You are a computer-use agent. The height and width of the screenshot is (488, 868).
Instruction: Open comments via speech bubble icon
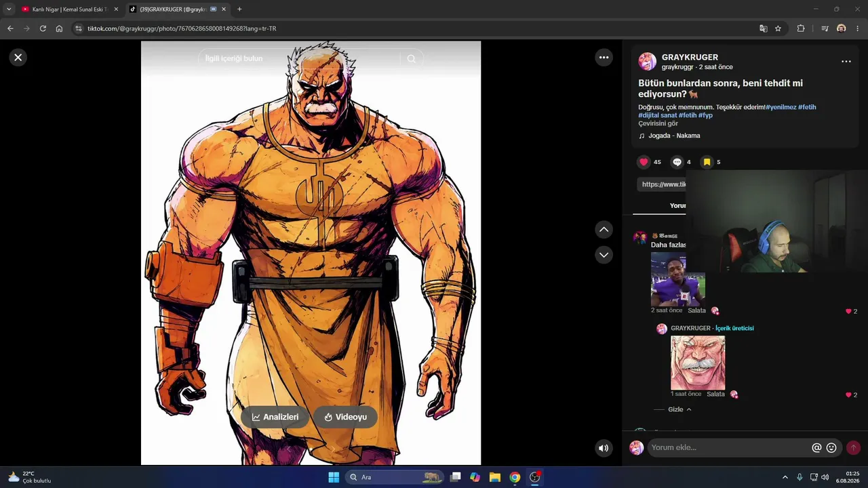point(677,162)
